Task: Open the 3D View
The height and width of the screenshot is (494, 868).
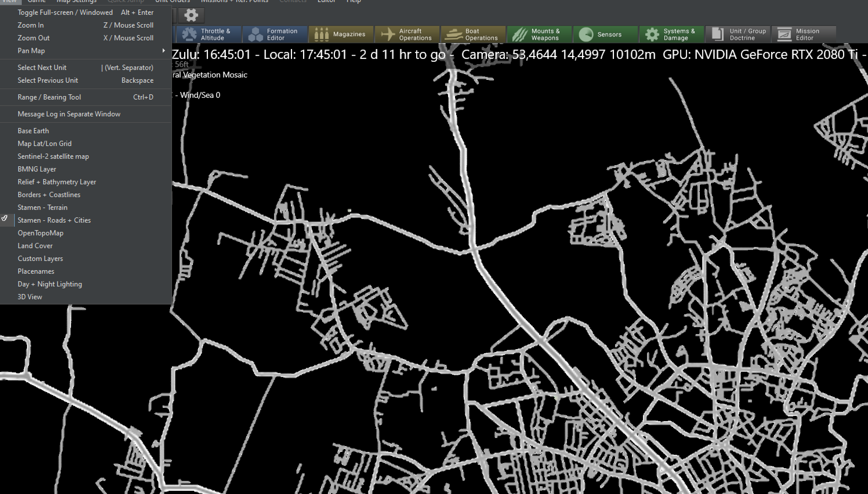Action: tap(86, 297)
